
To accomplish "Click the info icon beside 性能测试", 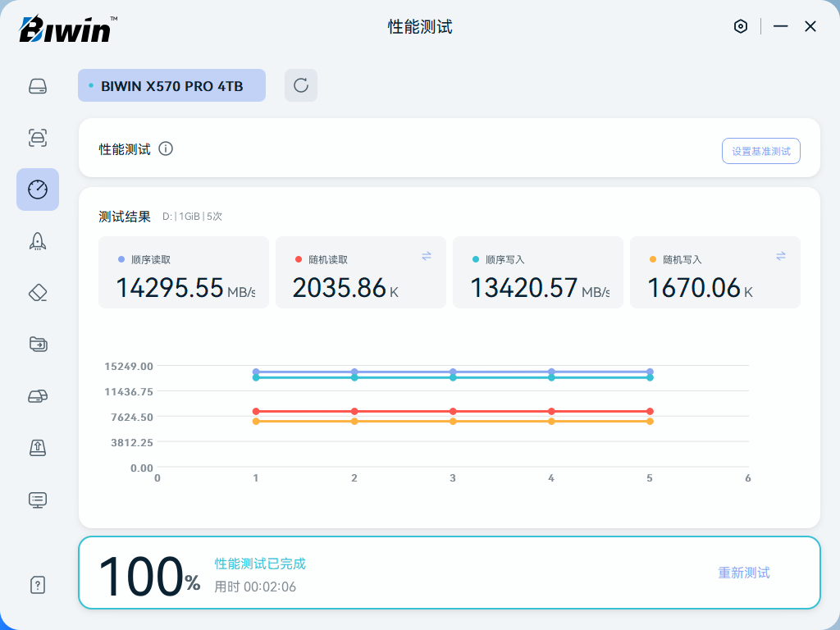I will click(166, 148).
